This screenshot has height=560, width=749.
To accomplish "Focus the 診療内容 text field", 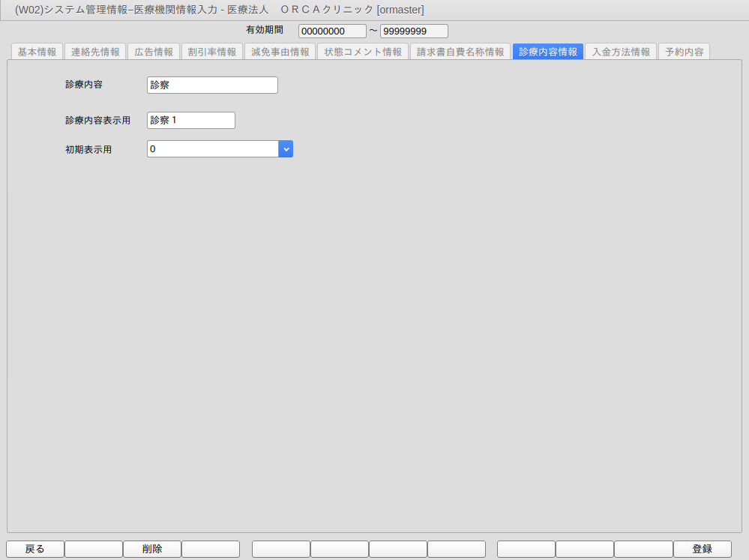I will [212, 85].
